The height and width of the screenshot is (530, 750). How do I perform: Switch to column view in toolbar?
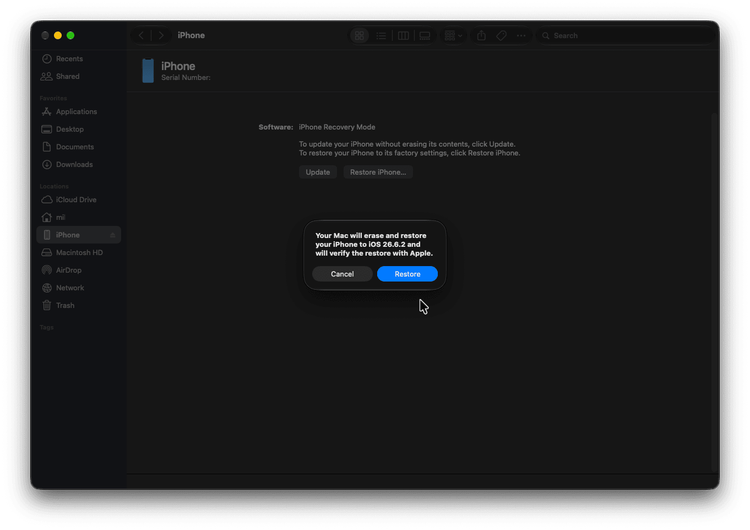pyautogui.click(x=403, y=35)
